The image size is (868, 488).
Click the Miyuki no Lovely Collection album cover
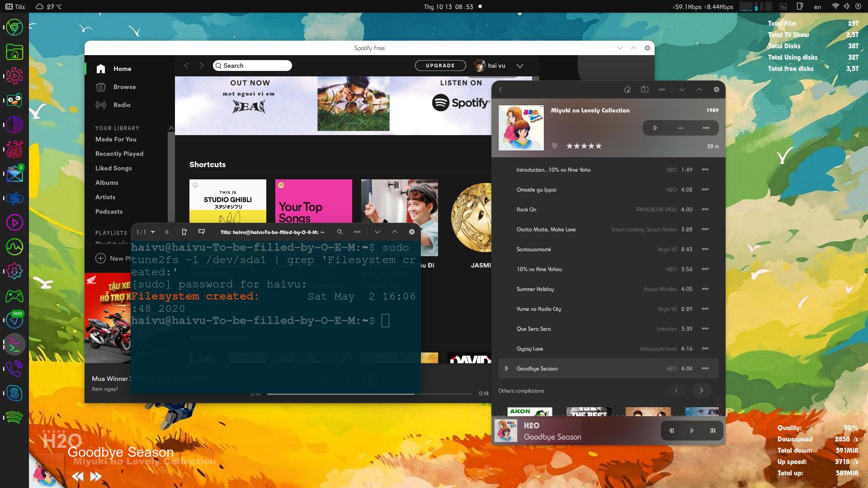coord(521,128)
